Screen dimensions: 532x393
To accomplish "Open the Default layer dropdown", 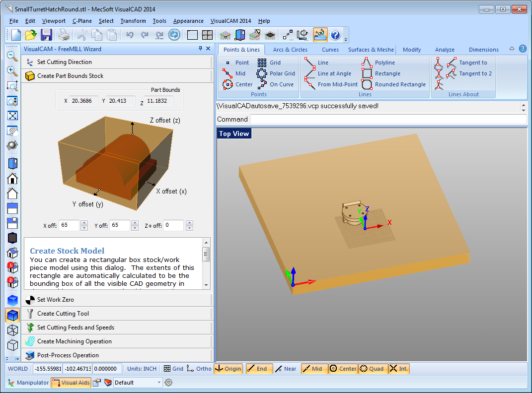I will 138,383.
